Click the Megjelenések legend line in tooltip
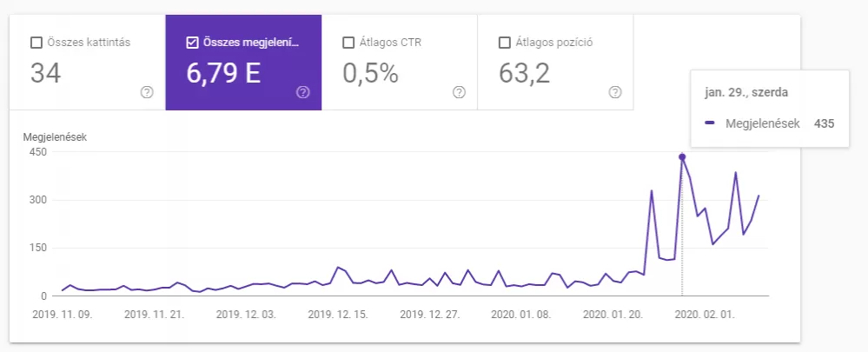Screen dimensions: 868x352 (x=710, y=124)
